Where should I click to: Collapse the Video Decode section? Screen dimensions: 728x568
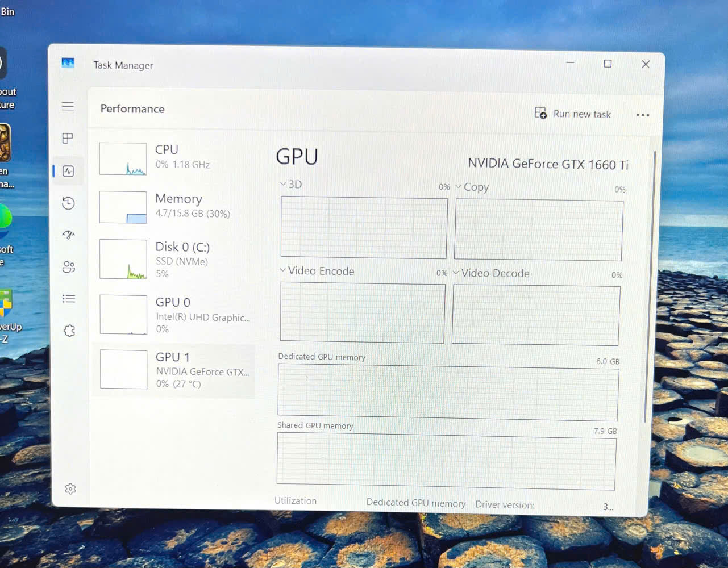point(456,273)
